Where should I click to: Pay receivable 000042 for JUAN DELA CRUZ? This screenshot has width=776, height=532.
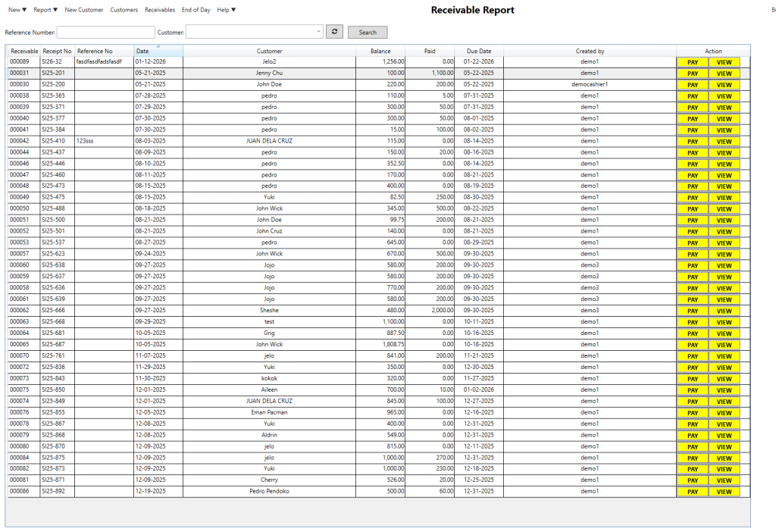pos(693,142)
